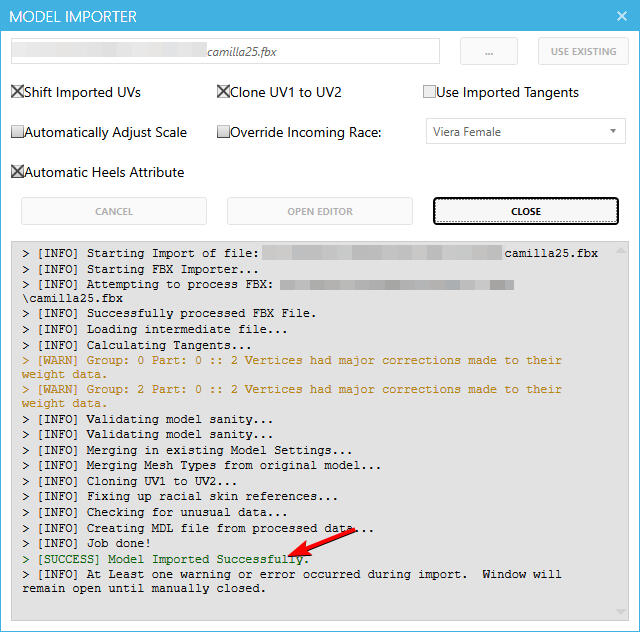640x632 pixels.
Task: Check Override Incoming Race box
Action: (x=223, y=132)
